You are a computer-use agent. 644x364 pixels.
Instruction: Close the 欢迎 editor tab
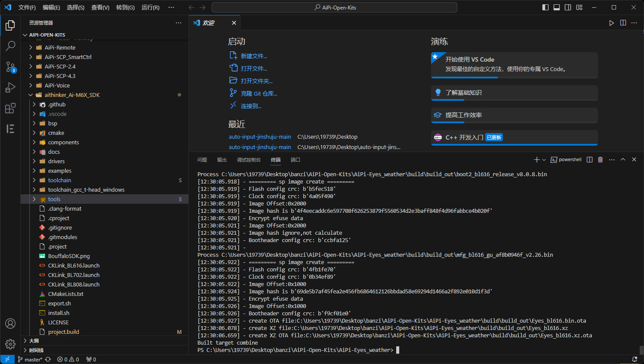(x=234, y=23)
